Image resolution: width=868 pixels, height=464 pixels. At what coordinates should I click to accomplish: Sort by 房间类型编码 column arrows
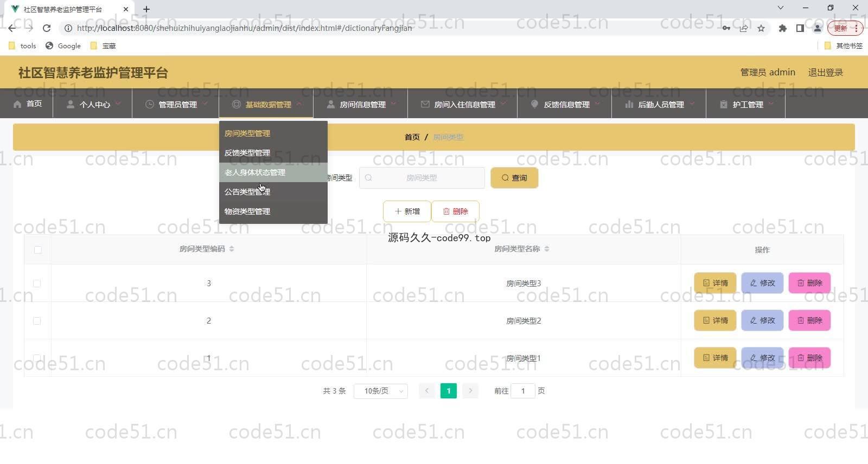coord(232,249)
